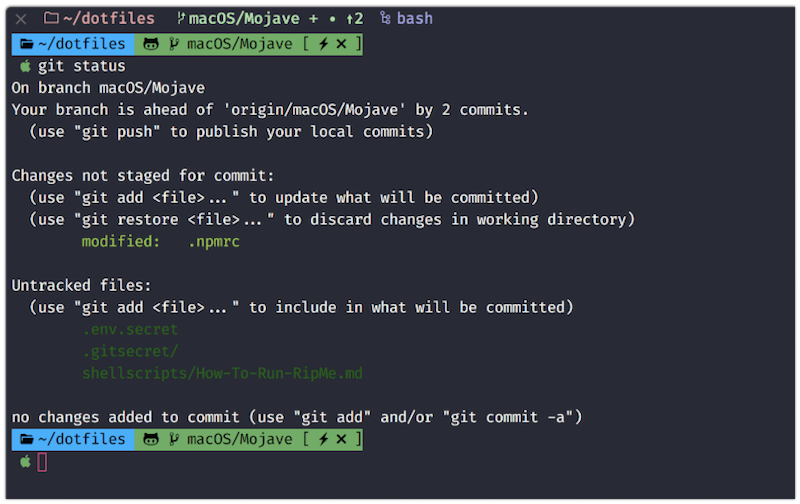Click the open folder icon in top prompt
Image resolution: width=800 pixels, height=504 pixels.
point(27,44)
